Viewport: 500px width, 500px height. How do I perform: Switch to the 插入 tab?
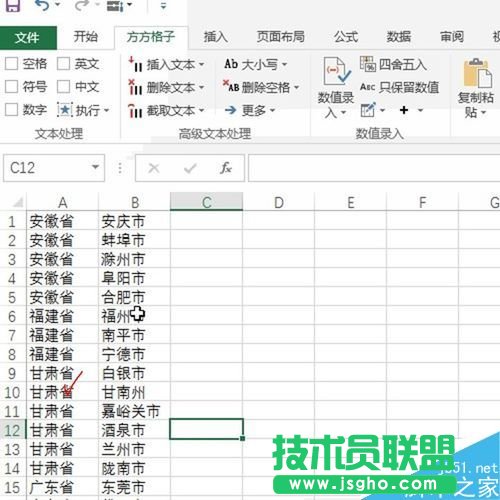point(216,36)
